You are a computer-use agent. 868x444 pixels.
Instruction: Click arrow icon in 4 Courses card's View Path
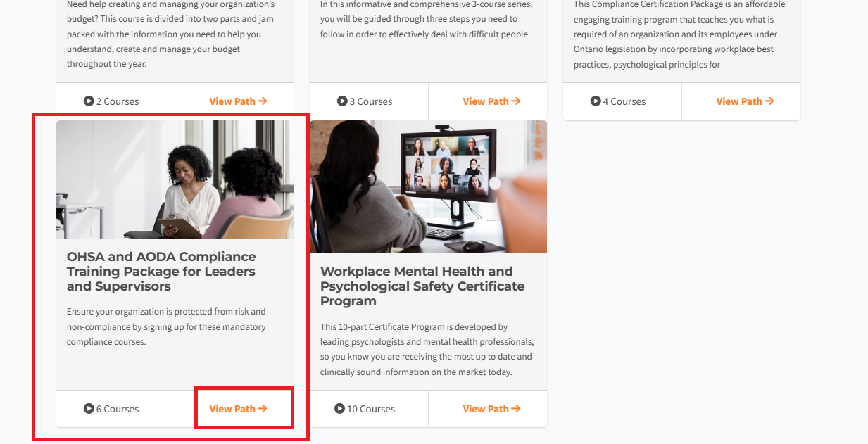(x=769, y=101)
